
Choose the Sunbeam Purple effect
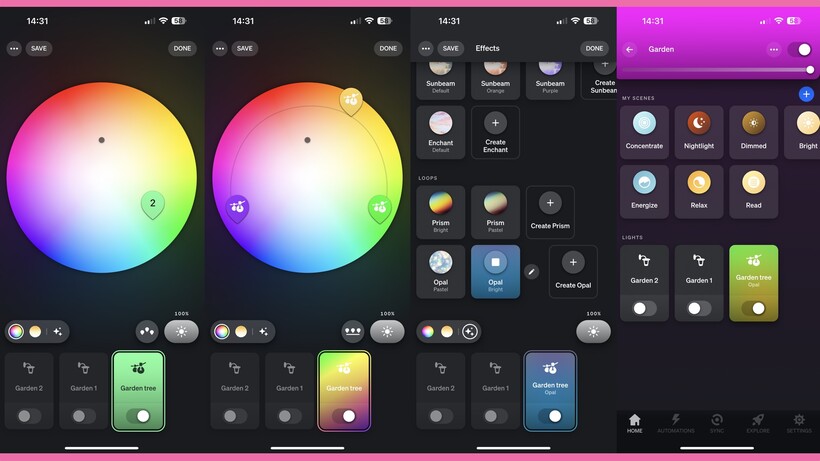point(550,80)
